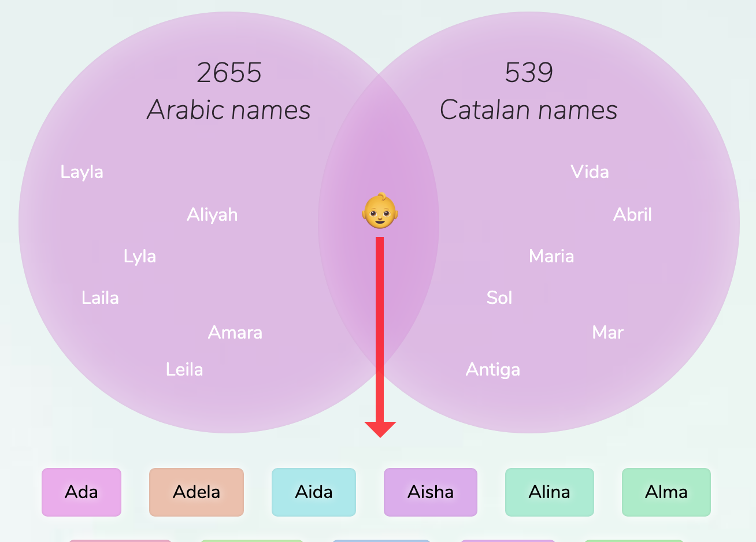Click the name Amara in the Arabic circle
756x542 pixels.
click(235, 332)
